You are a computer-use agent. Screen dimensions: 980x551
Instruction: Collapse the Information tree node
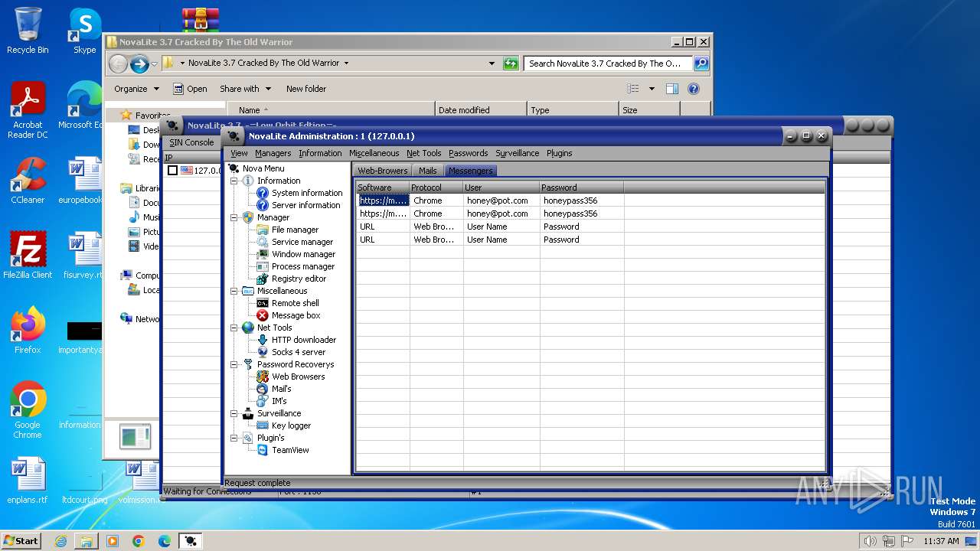point(234,181)
